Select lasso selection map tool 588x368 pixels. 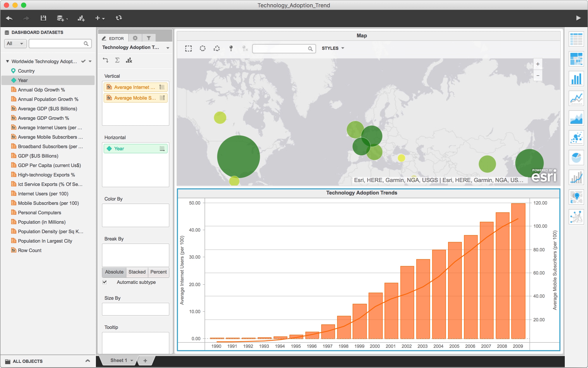(217, 49)
